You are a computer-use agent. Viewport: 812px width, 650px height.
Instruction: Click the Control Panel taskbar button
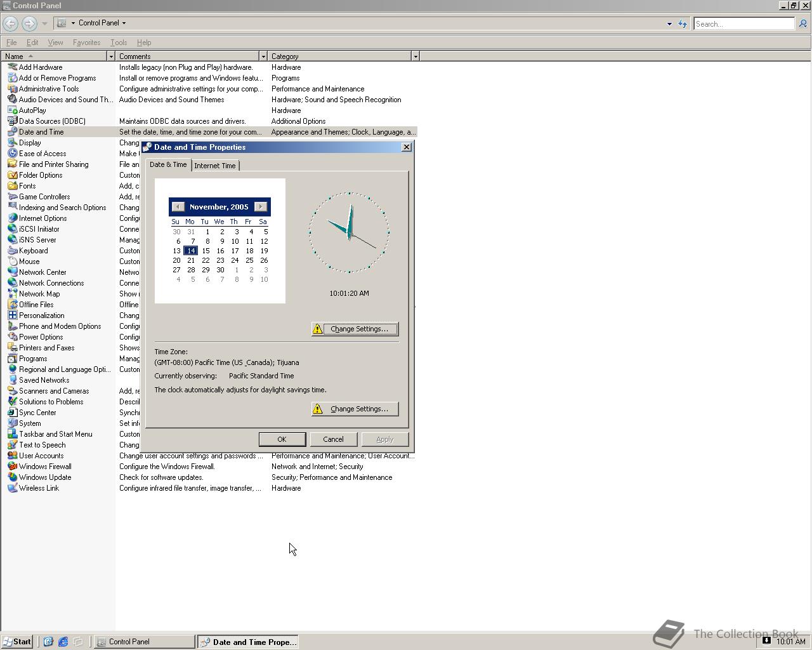pyautogui.click(x=145, y=642)
